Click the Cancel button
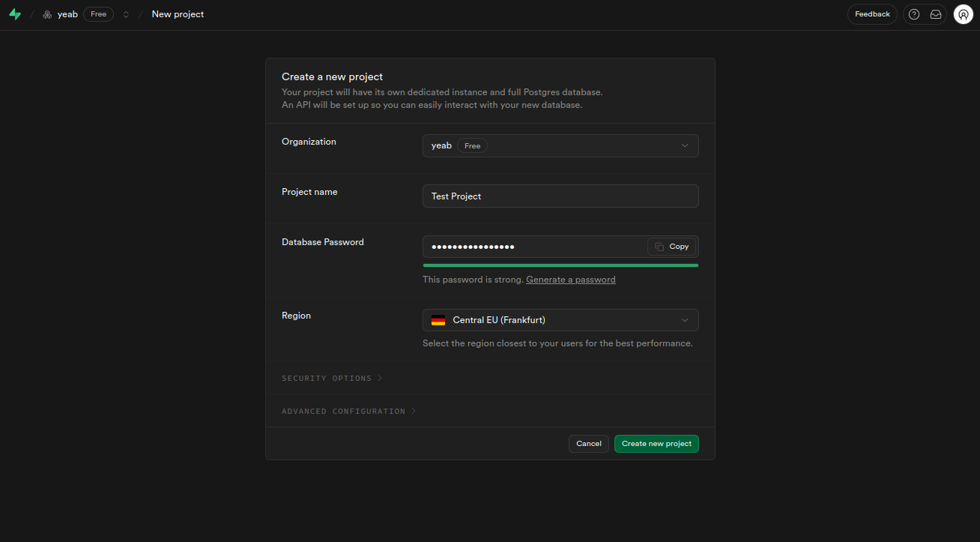The width and height of the screenshot is (980, 542). (589, 444)
